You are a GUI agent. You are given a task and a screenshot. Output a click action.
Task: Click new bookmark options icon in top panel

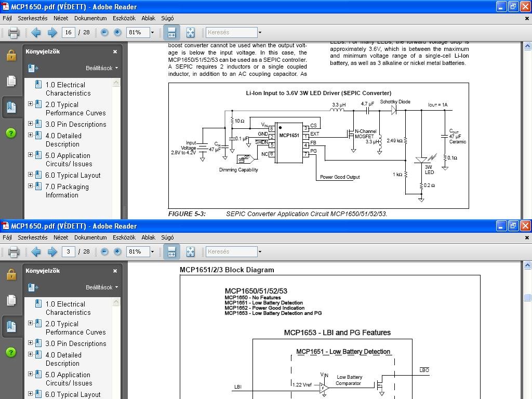click(33, 68)
